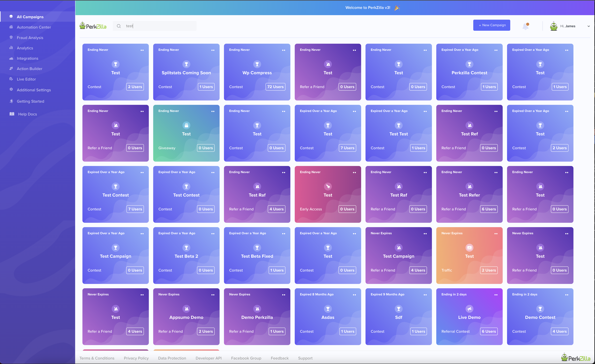The width and height of the screenshot is (595, 364).
Task: Click the trophy icon on the Asdas card
Action: (328, 309)
